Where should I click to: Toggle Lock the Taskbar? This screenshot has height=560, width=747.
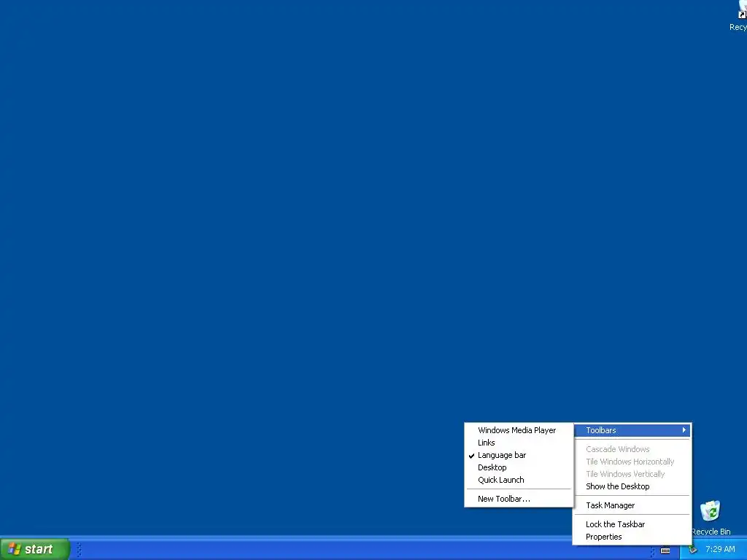[632, 524]
